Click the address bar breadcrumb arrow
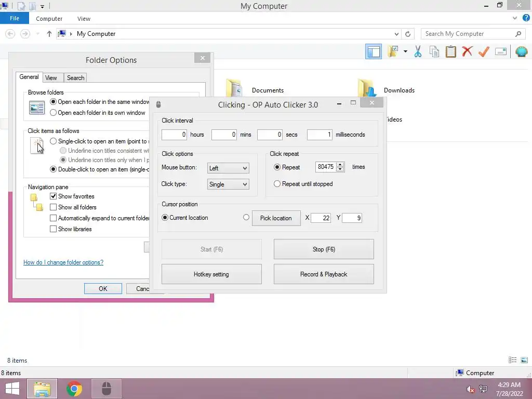The height and width of the screenshot is (399, 532). (71, 34)
